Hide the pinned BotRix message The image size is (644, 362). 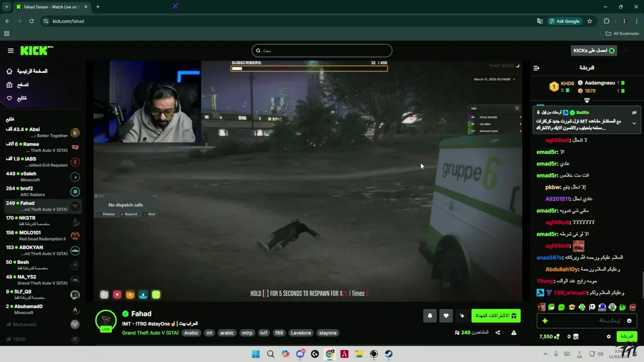pyautogui.click(x=634, y=113)
